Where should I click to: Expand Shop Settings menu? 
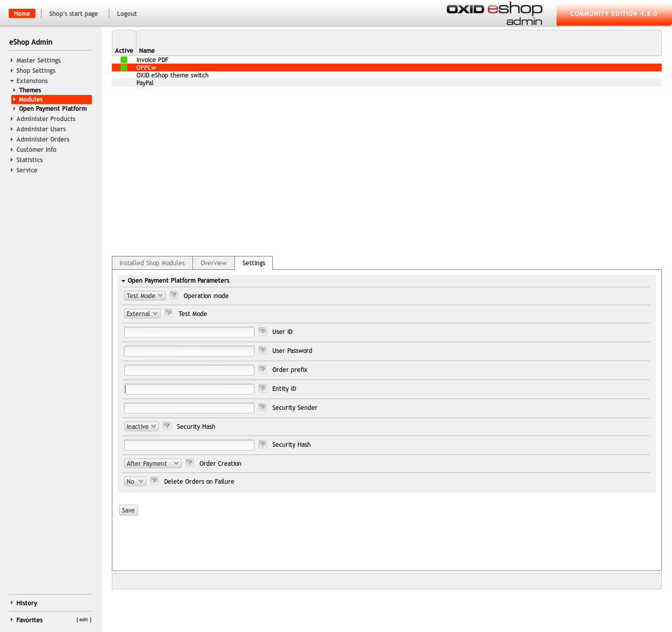[x=35, y=71]
